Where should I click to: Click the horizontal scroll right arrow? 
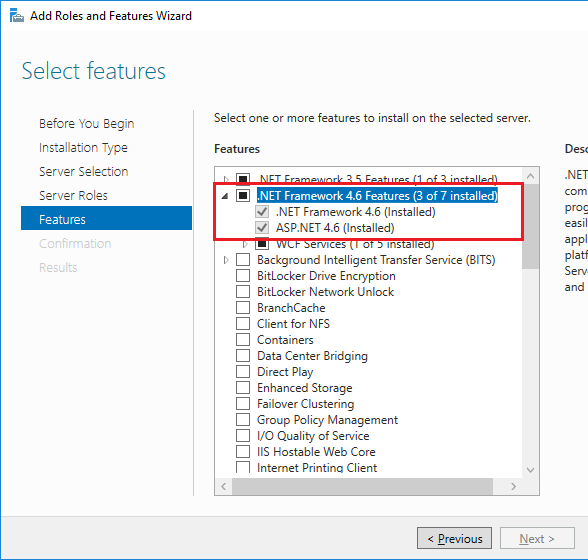pos(513,486)
